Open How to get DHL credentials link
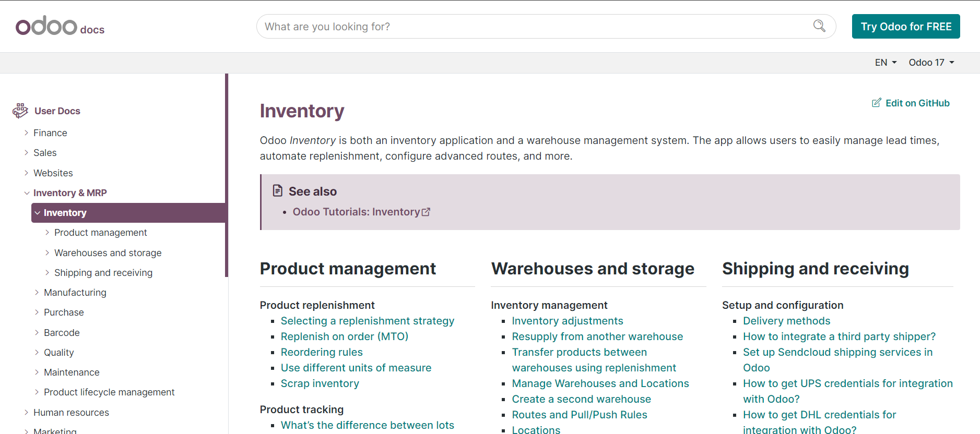This screenshot has height=434, width=980. [820, 422]
